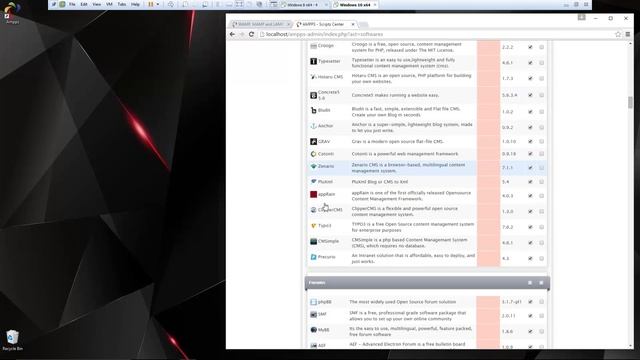Open the VMware File menu
The height and width of the screenshot is (360, 640).
[x=72, y=4]
